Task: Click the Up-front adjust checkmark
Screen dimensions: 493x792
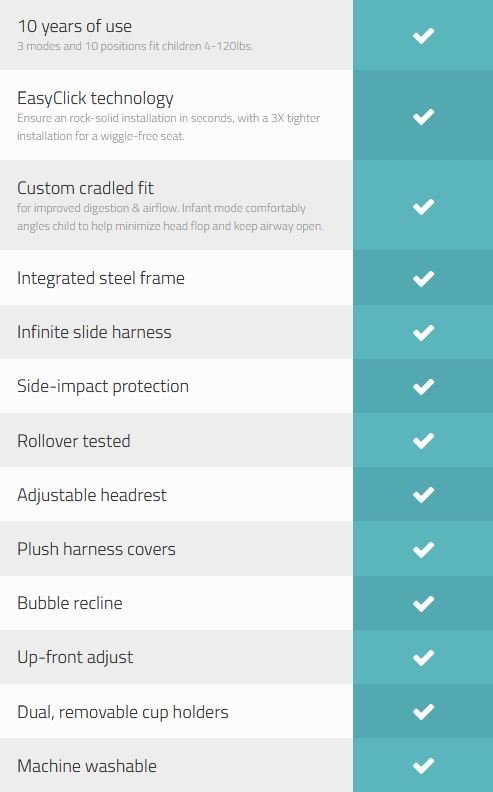Action: coord(423,657)
